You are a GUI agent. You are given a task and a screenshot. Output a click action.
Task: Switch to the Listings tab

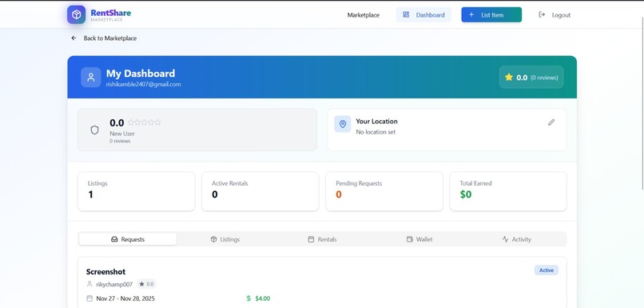tap(225, 239)
